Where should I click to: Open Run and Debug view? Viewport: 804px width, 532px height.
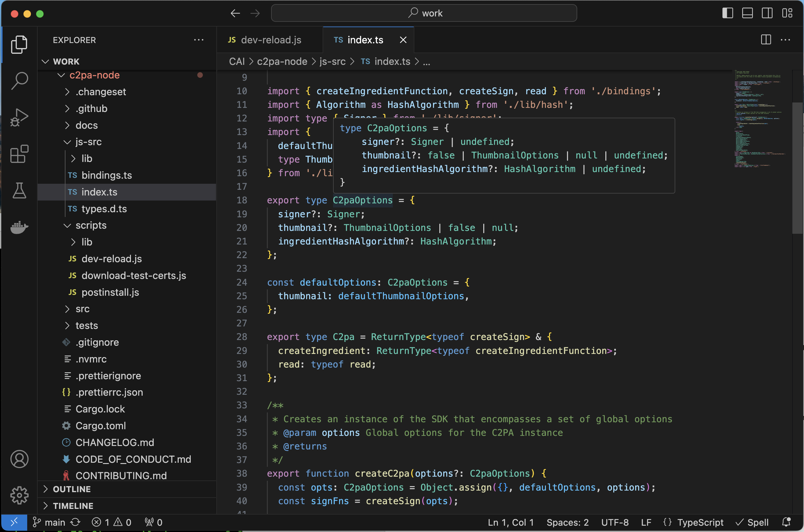(19, 117)
